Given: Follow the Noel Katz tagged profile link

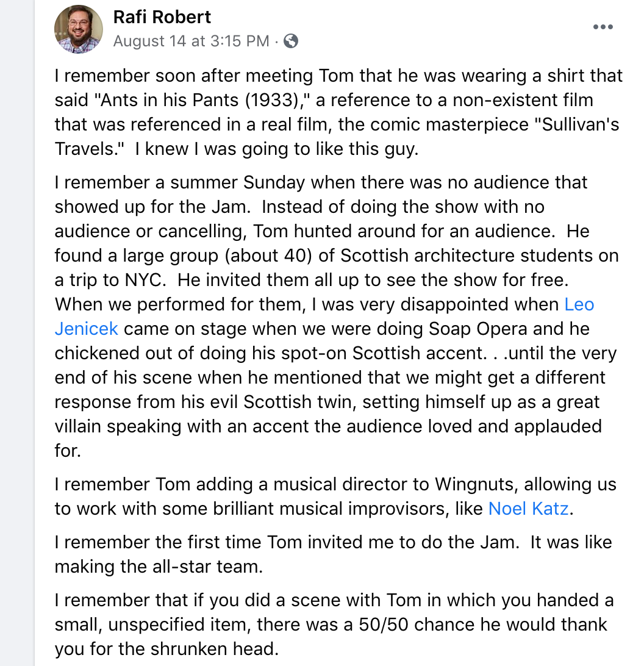Looking at the screenshot, I should pos(529,509).
